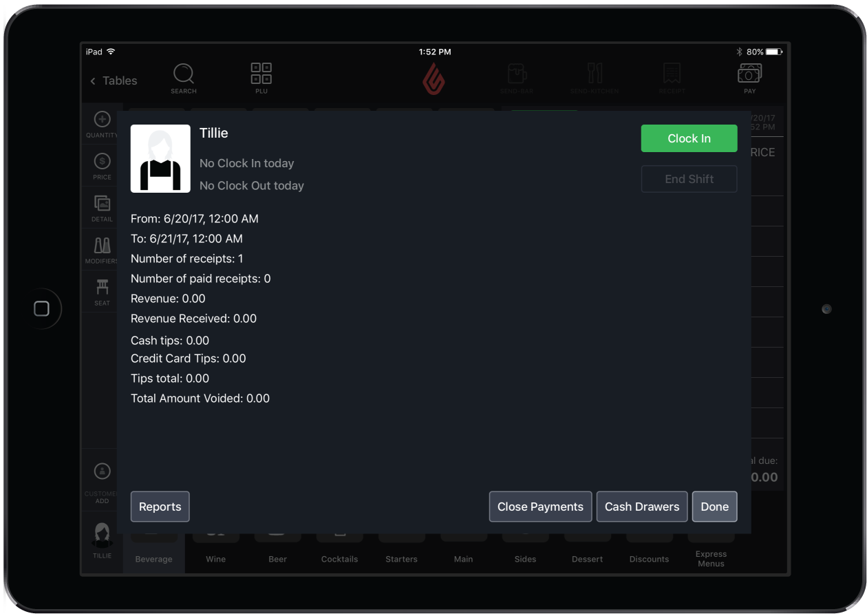Select the Quantity plus icon
The width and height of the screenshot is (867, 616).
coord(102,120)
